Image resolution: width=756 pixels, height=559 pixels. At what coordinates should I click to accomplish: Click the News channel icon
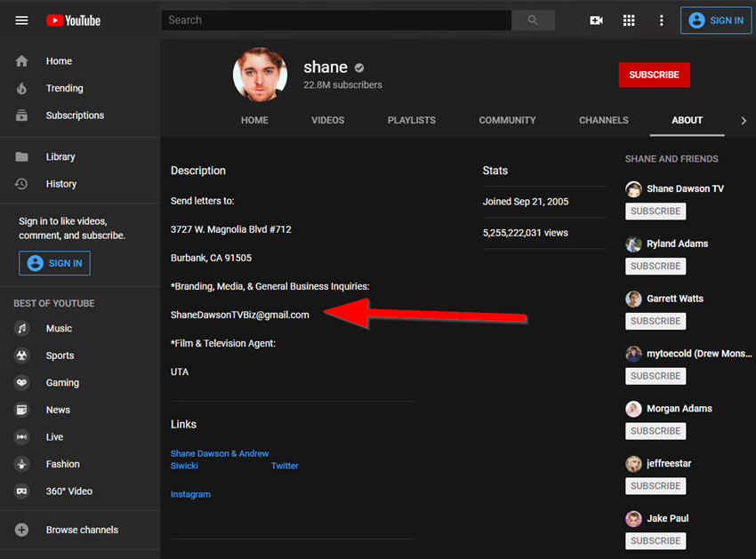(x=21, y=410)
